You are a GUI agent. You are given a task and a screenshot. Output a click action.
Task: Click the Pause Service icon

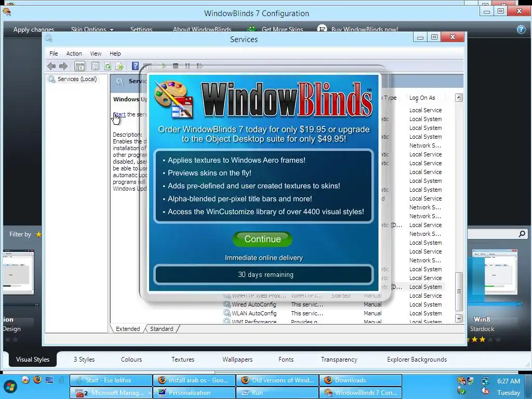pos(187,66)
